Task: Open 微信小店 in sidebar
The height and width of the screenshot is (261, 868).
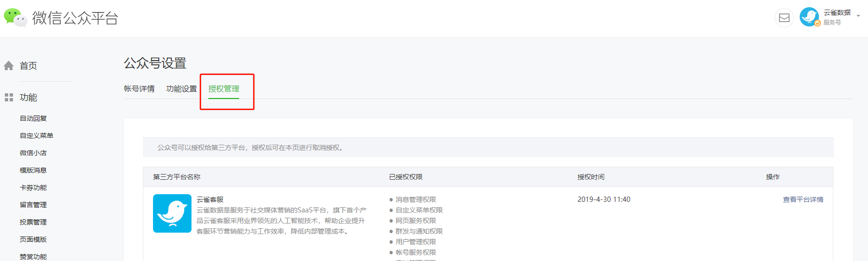Action: (x=33, y=153)
